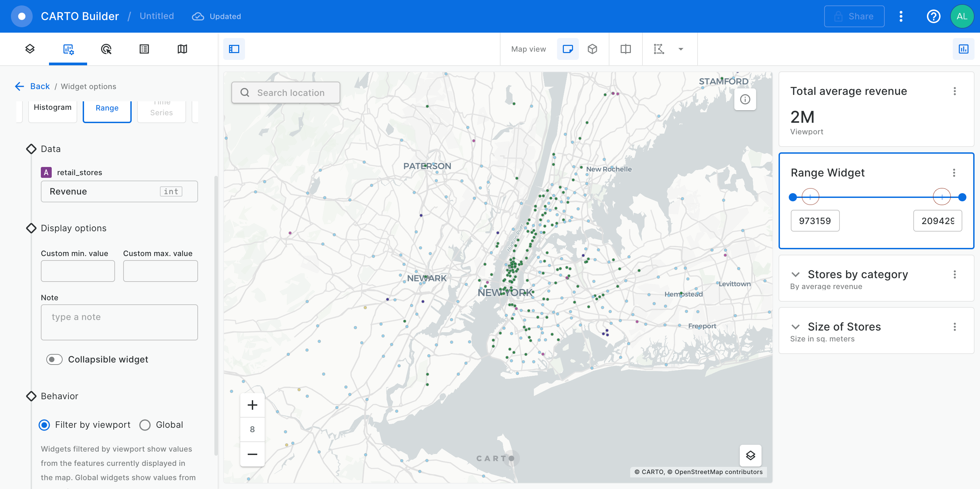Click the Total average revenue 2M value
The height and width of the screenshot is (489, 980).
tap(802, 117)
